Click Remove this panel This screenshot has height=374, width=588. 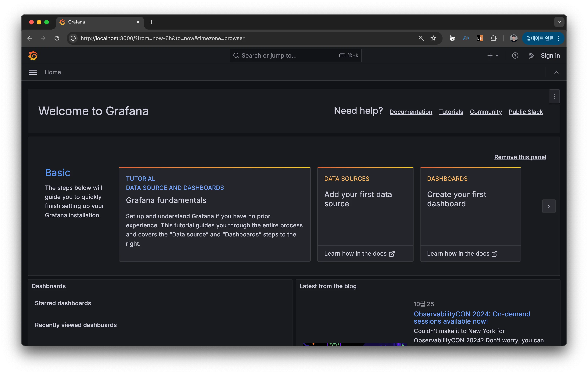520,157
